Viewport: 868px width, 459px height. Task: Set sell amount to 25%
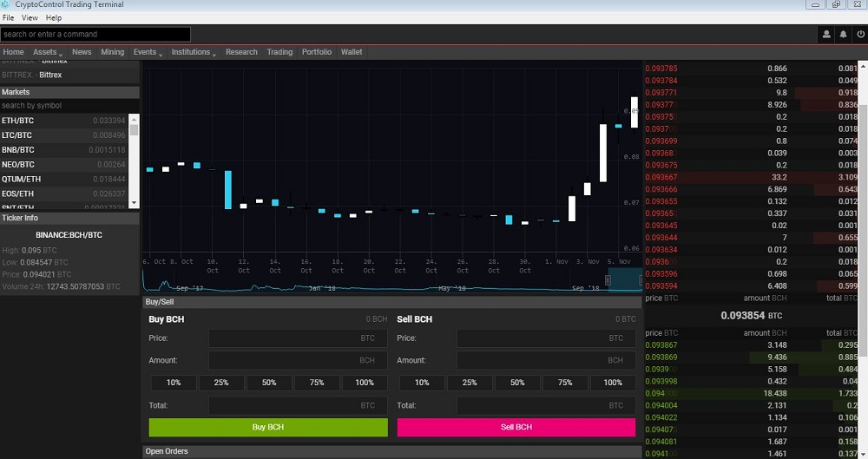point(470,383)
